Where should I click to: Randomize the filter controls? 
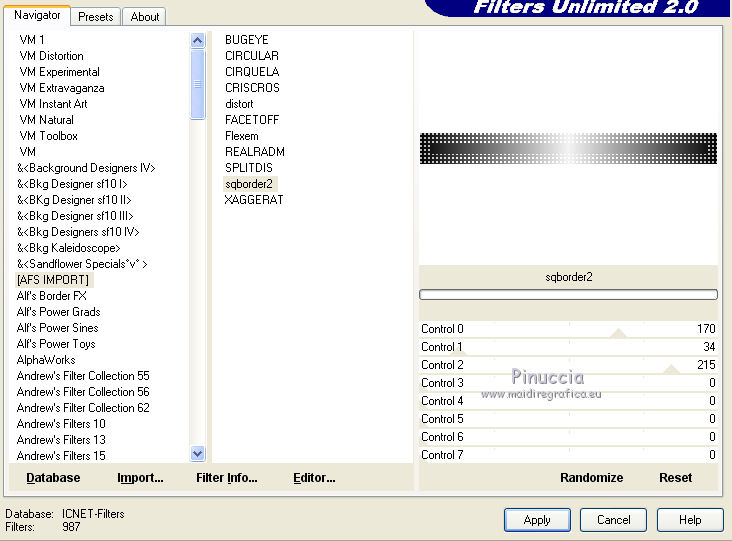coord(591,478)
